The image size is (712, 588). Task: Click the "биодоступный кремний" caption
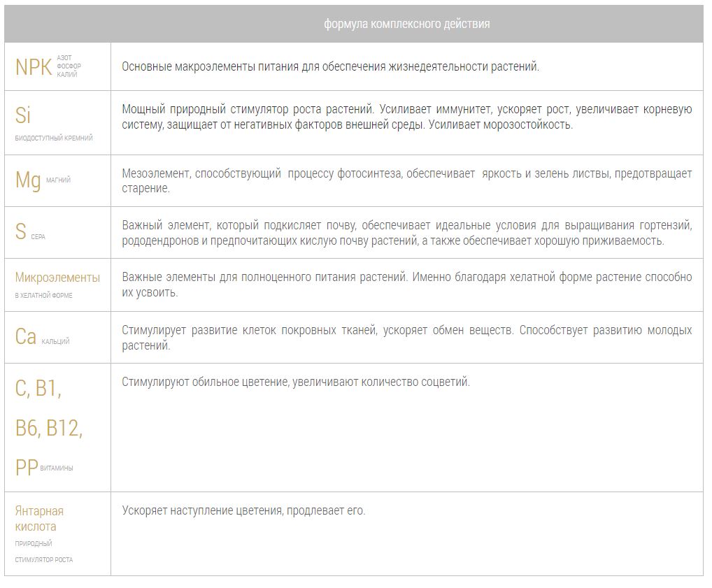54,138
